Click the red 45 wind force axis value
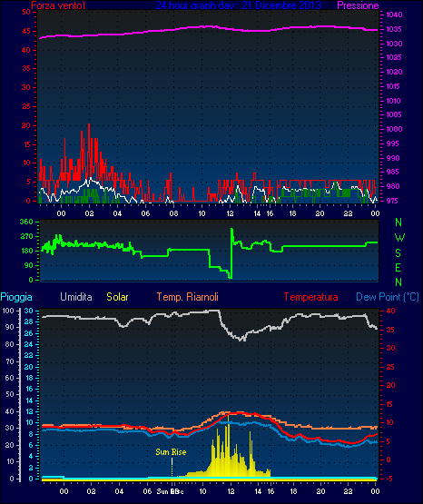The width and height of the screenshot is (423, 504). click(26, 31)
